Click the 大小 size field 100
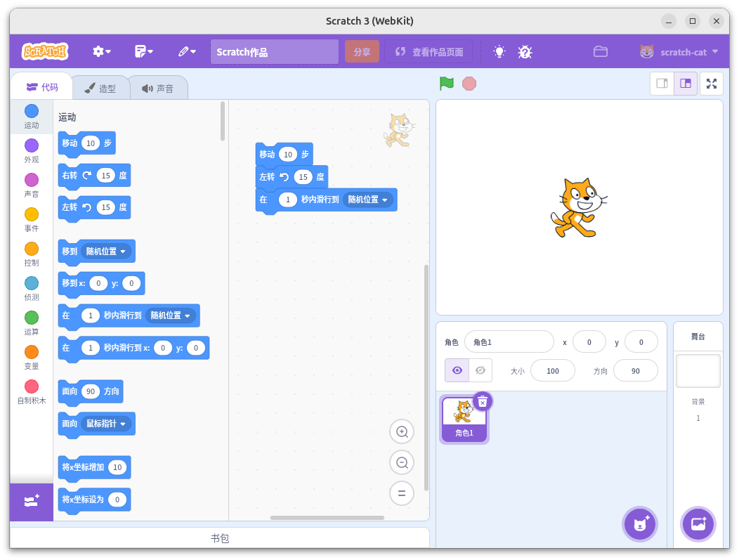This screenshot has height=560, width=739. click(x=552, y=371)
